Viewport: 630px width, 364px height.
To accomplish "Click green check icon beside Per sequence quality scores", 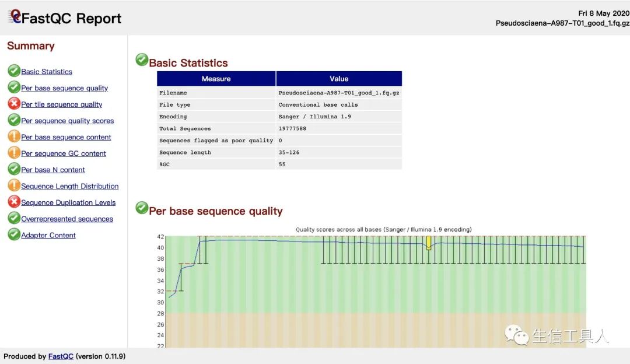I will [13, 120].
